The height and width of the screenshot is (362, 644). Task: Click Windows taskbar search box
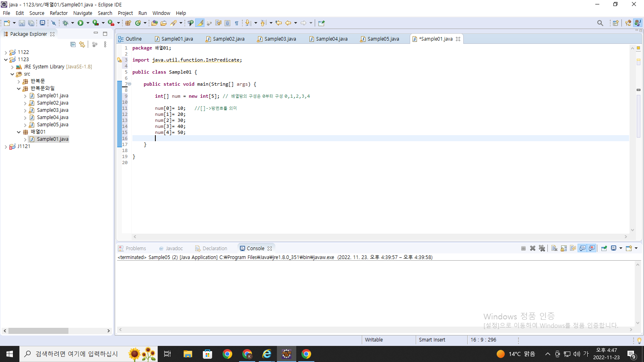pyautogui.click(x=89, y=354)
